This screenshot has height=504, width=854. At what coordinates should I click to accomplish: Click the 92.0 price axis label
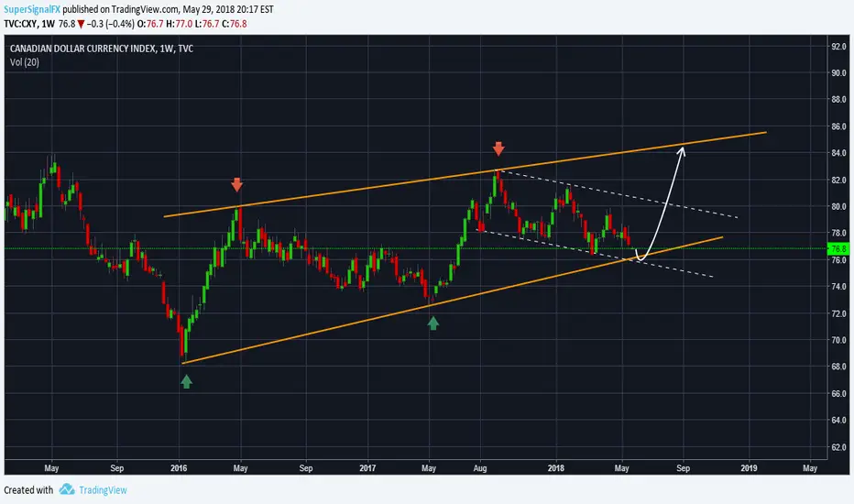tap(838, 47)
